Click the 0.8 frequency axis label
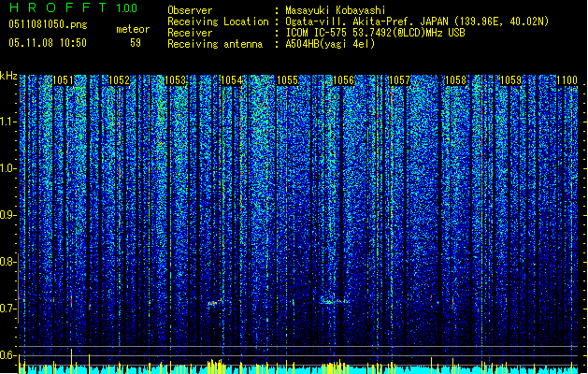Viewport: 588px width, 374px height. point(7,262)
